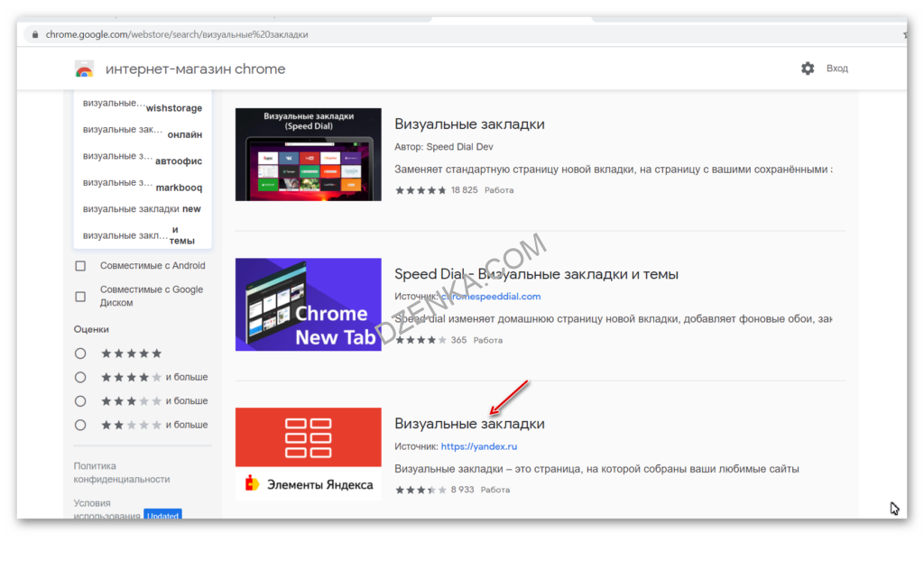Click the lock icon in address bar

35,34
